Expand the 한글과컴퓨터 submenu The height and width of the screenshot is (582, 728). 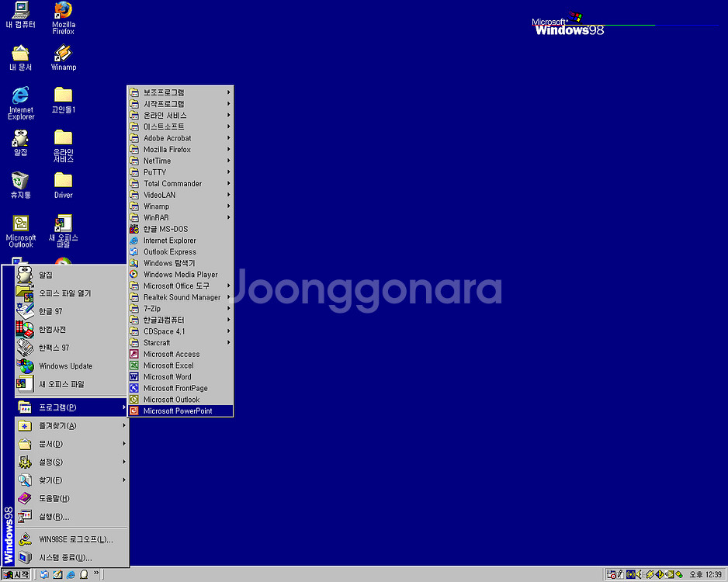(x=181, y=320)
